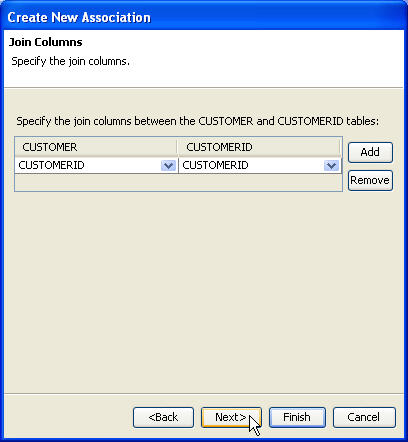Viewport: 408px width, 442px height.
Task: Click the Join Columns heading
Action: (46, 42)
